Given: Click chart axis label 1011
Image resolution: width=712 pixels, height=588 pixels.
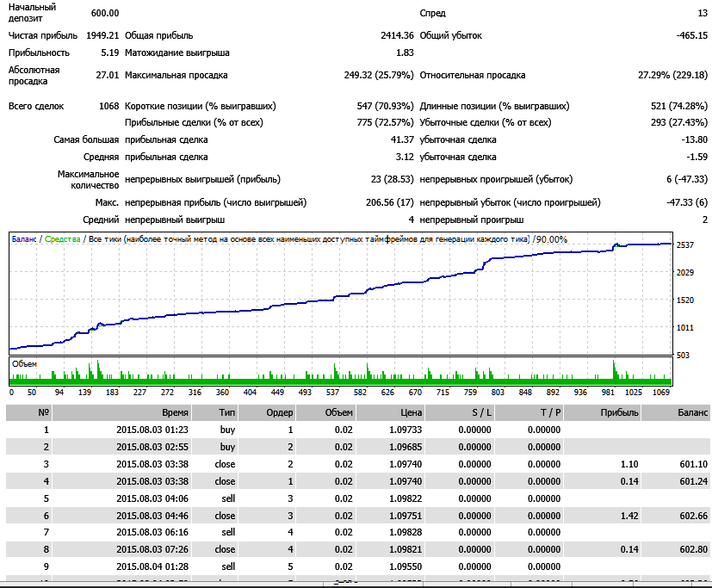Looking at the screenshot, I should tap(685, 328).
